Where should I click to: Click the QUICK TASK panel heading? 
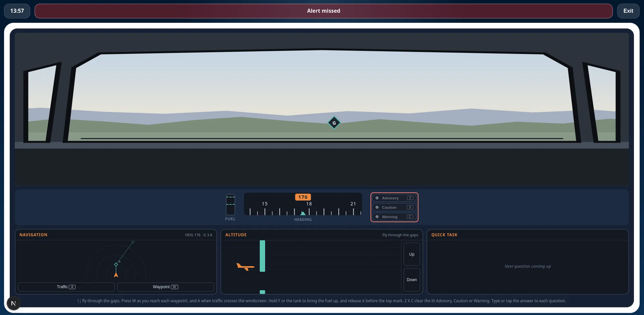pos(444,235)
